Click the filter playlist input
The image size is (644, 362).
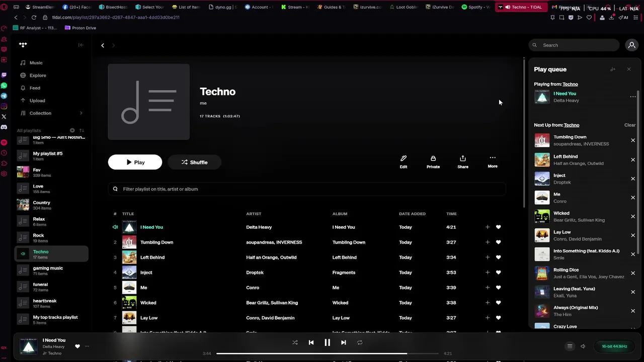click(307, 189)
